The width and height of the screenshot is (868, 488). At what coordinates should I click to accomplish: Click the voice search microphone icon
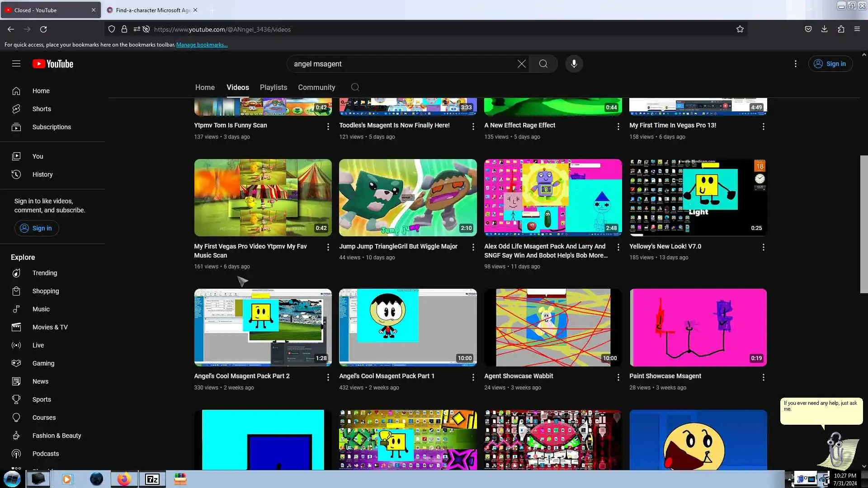click(x=574, y=64)
